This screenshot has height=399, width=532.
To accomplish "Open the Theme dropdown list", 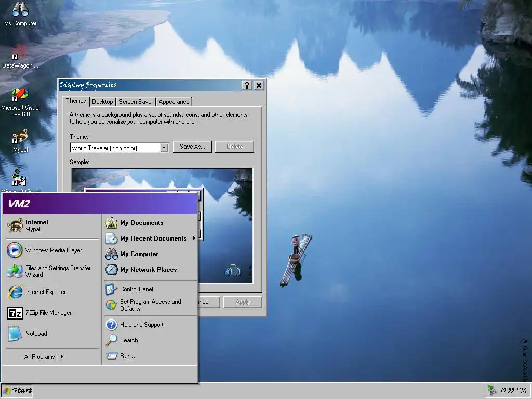I will tap(164, 148).
